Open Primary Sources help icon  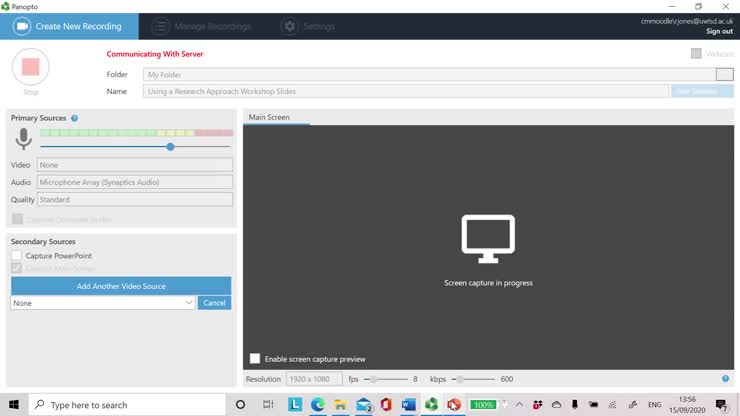(x=75, y=118)
